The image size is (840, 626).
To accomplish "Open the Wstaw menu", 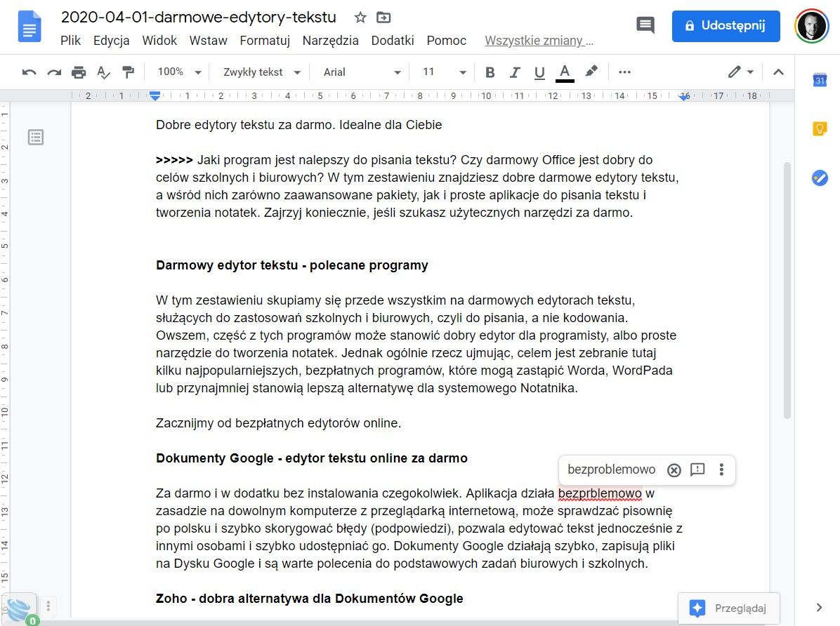I will 209,41.
